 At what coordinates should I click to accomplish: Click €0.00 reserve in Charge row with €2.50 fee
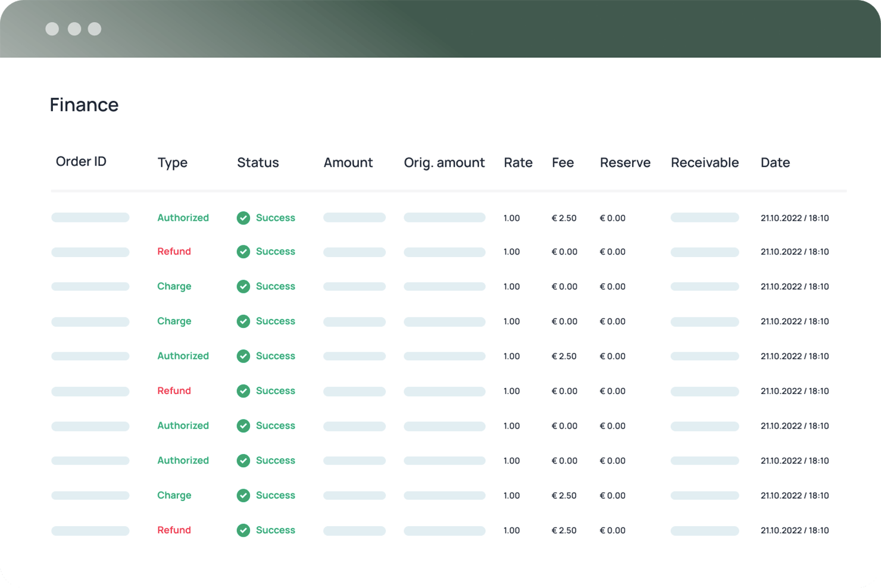[613, 496]
